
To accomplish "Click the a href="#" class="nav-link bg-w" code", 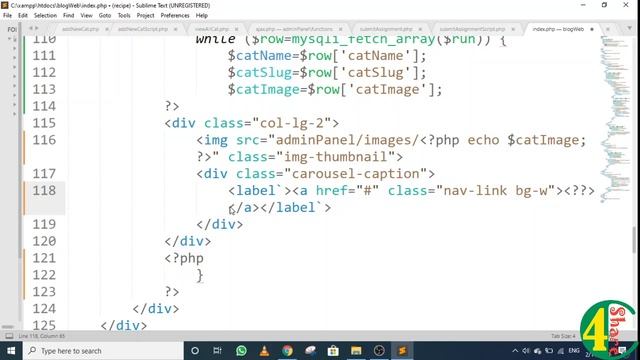I will point(427,191).
